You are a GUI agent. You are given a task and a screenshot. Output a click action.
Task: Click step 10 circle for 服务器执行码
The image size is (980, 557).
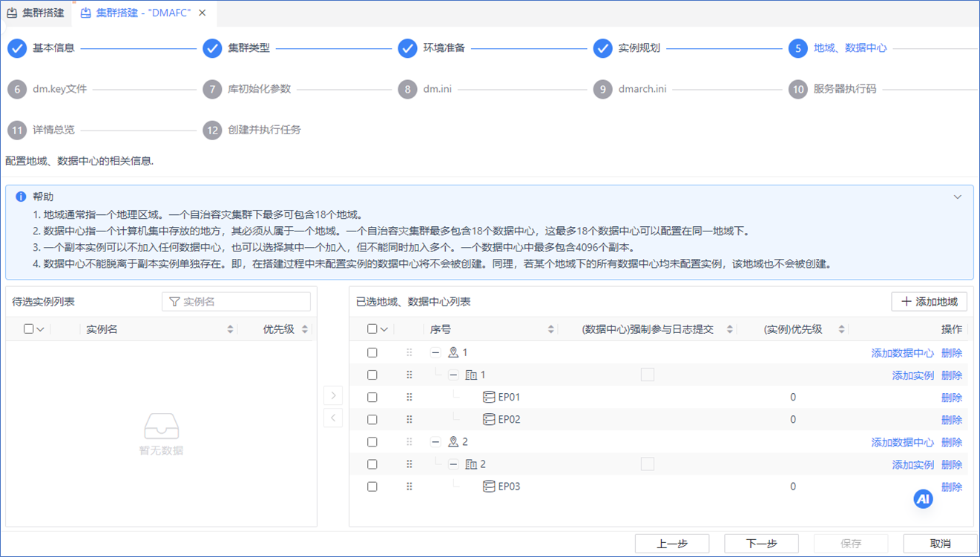pos(798,89)
